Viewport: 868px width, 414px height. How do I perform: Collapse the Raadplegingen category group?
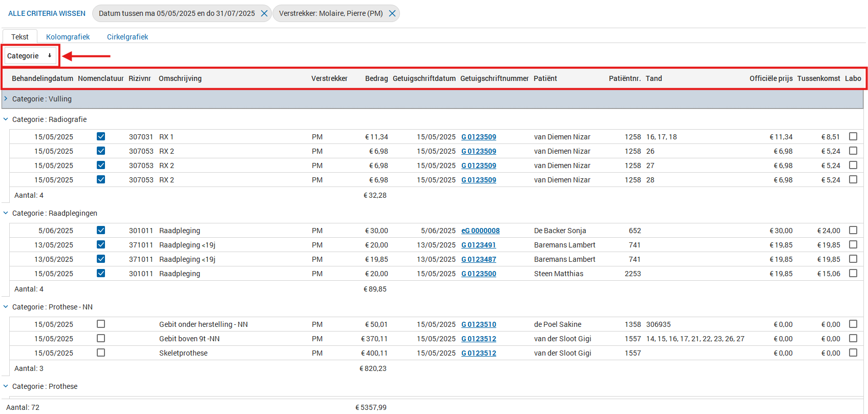point(6,213)
